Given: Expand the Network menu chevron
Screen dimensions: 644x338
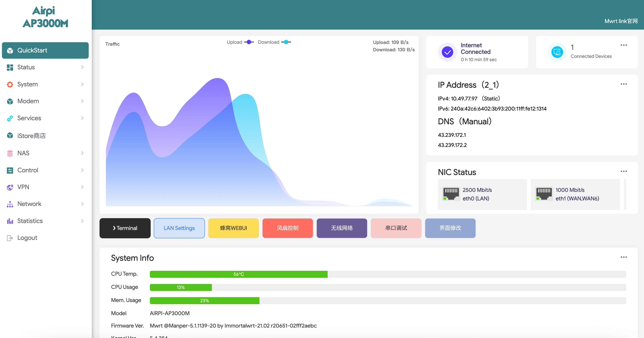Looking at the screenshot, I should pyautogui.click(x=82, y=204).
